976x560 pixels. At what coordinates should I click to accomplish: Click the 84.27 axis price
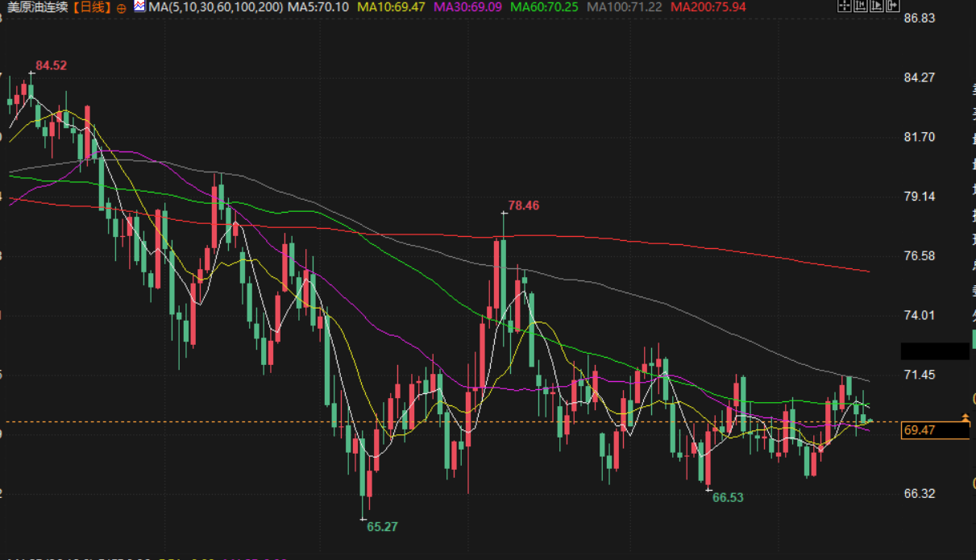click(x=920, y=77)
